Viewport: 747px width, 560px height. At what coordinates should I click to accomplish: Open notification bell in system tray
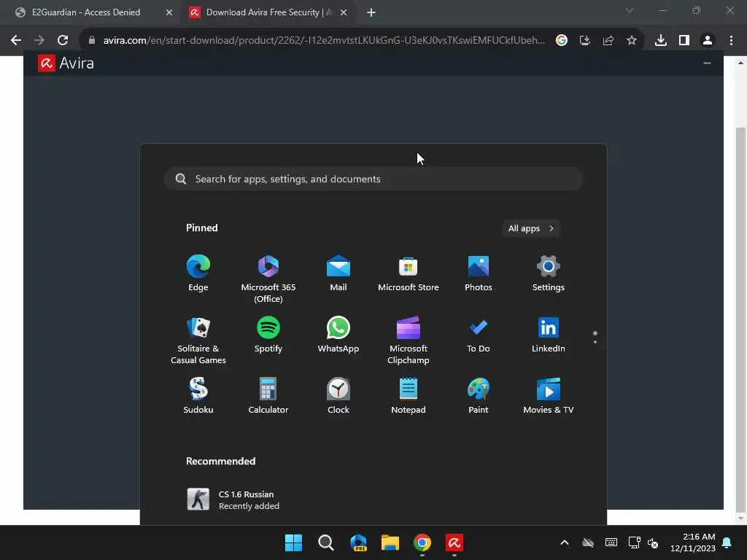tap(727, 542)
